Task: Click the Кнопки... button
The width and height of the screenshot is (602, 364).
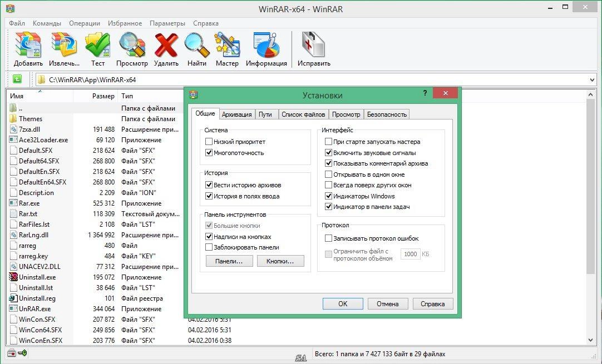Action: 280,261
